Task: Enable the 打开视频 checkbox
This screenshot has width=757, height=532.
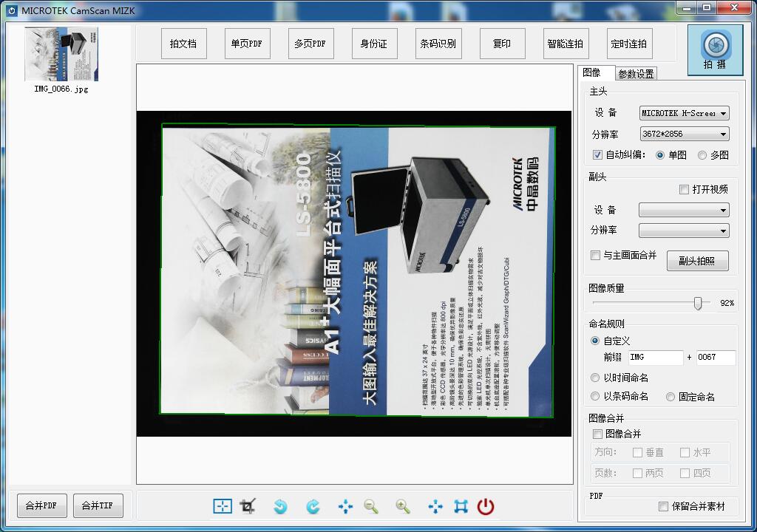Action: pyautogui.click(x=684, y=189)
